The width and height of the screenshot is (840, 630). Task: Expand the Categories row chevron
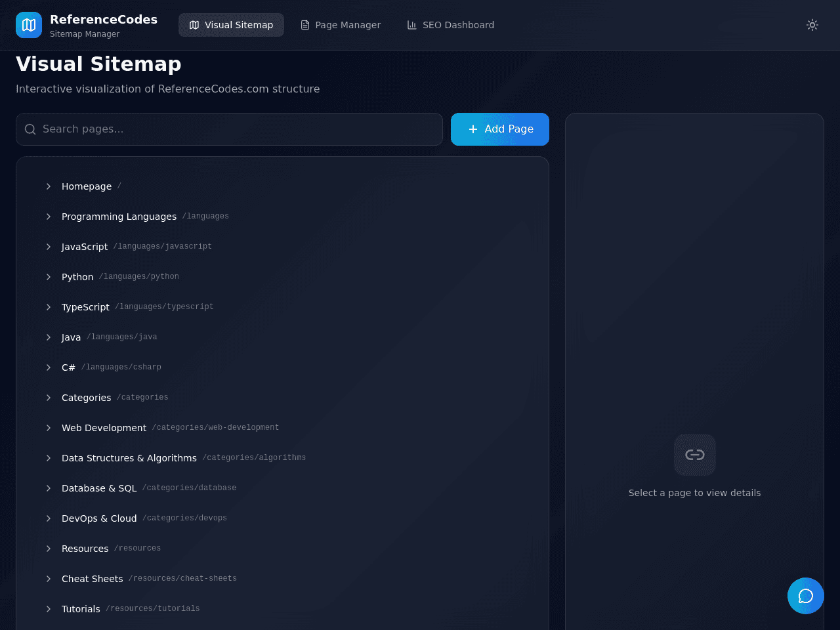[x=49, y=398]
